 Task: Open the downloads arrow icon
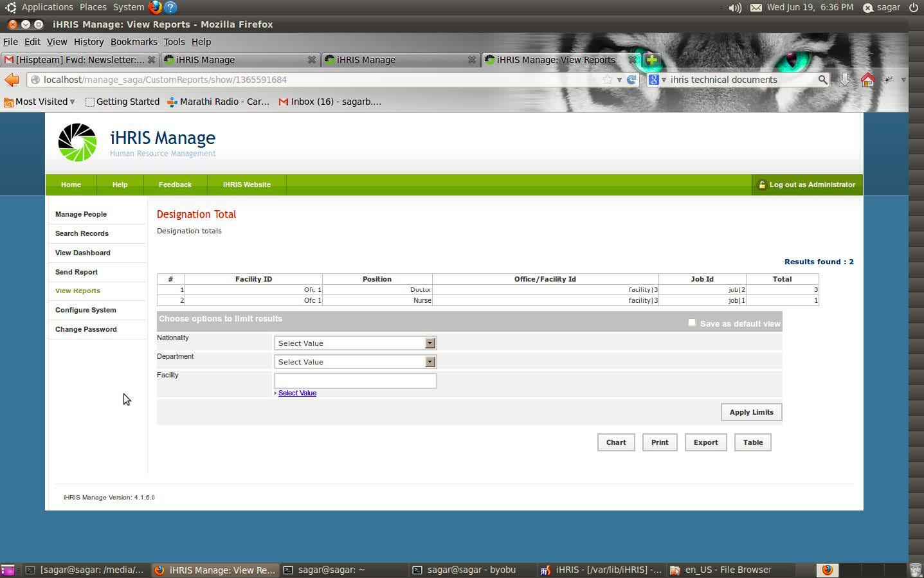[x=845, y=80]
